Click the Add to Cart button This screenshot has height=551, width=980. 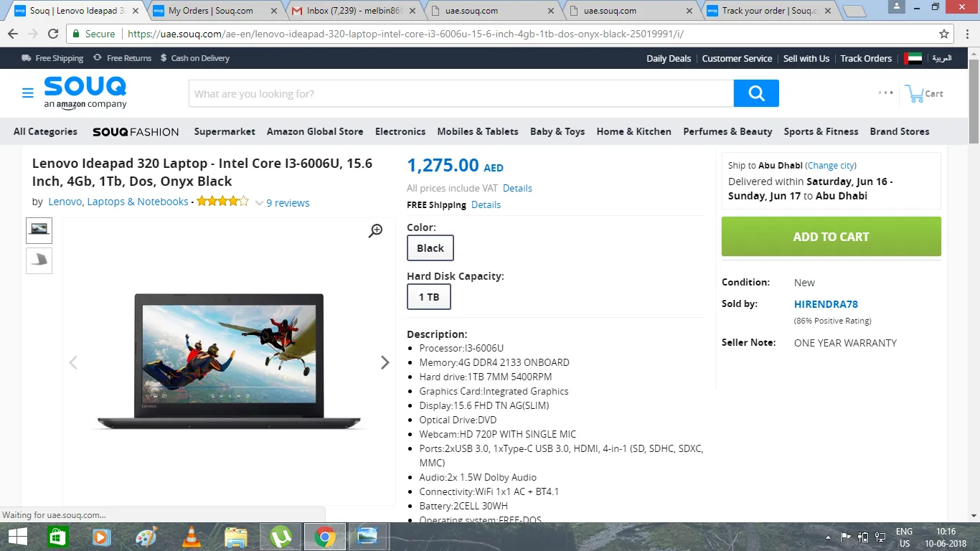point(831,237)
